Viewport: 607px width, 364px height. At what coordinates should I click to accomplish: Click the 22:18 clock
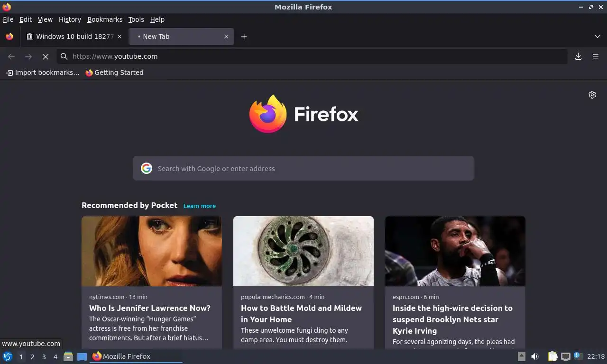(596, 356)
